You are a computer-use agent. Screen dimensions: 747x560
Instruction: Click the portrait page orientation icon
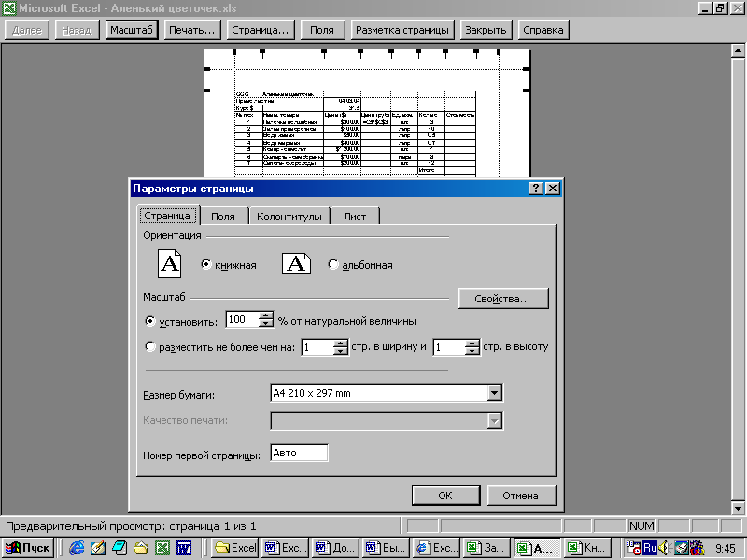point(169,264)
